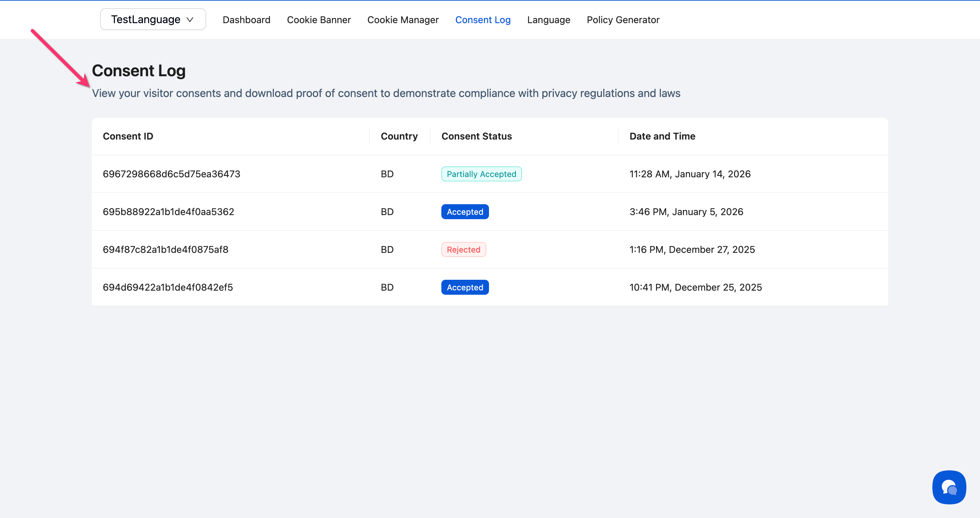Select consent ID 6967298668d6c5d75ea36473
This screenshot has height=518, width=980.
[171, 174]
